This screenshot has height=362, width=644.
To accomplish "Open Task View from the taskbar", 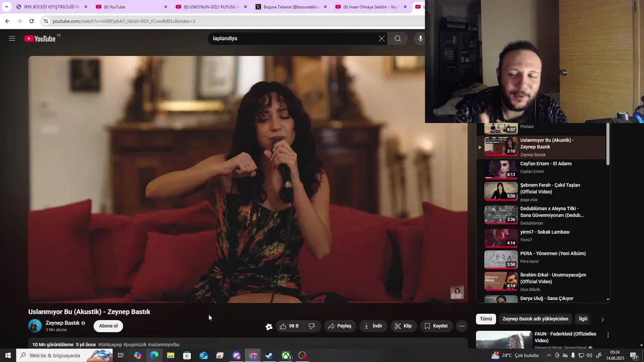I will tap(121, 355).
